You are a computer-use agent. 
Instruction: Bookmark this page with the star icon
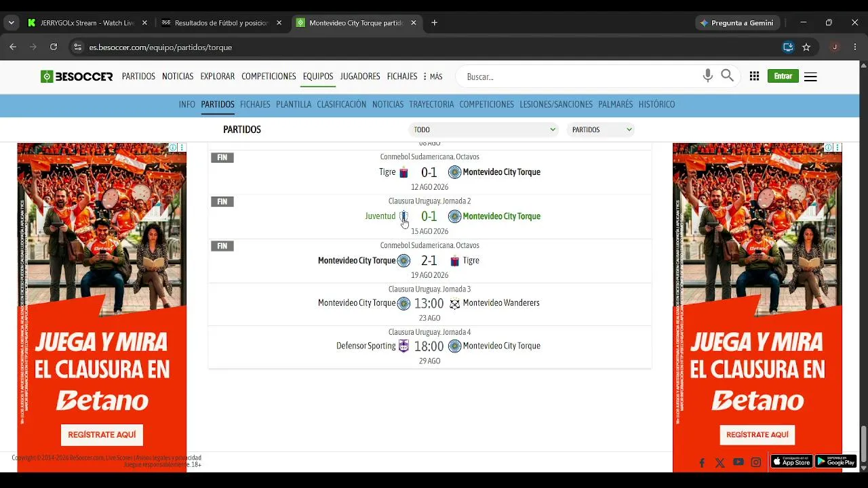click(x=806, y=47)
